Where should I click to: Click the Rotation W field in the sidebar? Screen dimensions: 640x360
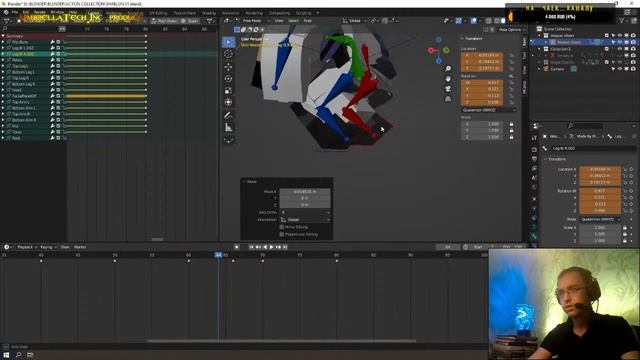point(482,82)
